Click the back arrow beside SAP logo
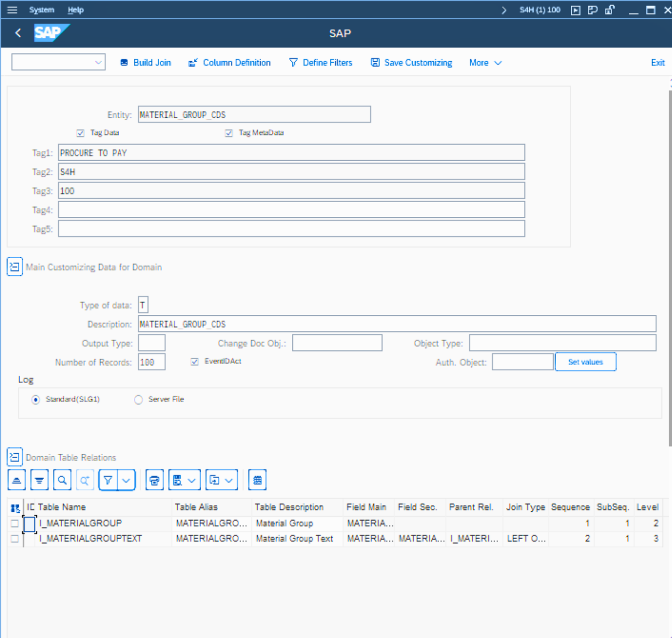The width and height of the screenshot is (672, 638). [18, 33]
